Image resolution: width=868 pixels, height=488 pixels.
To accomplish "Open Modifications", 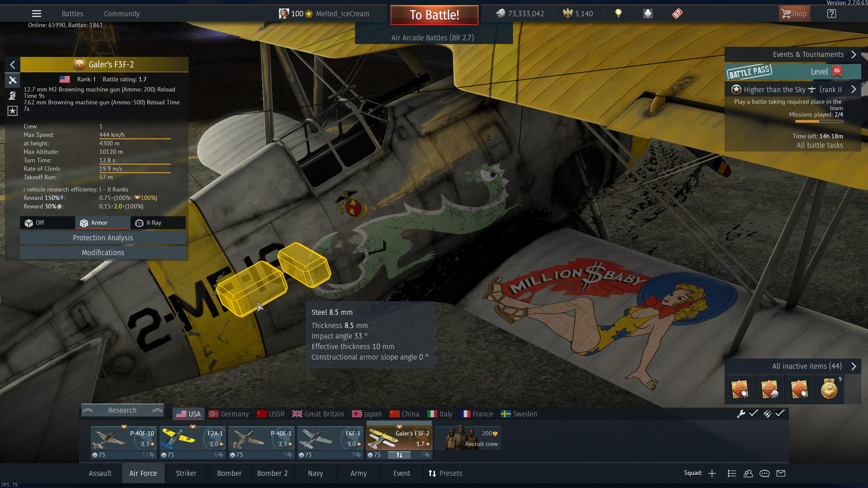I will click(x=103, y=252).
